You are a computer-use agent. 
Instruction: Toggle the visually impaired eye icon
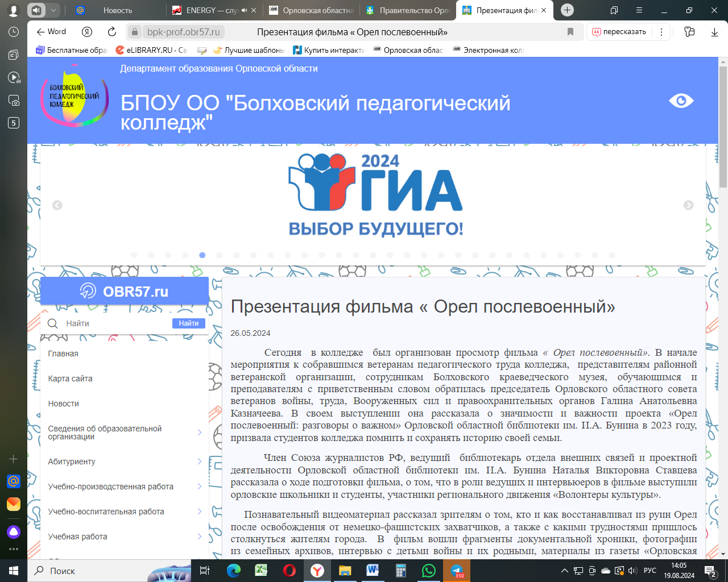coord(681,101)
